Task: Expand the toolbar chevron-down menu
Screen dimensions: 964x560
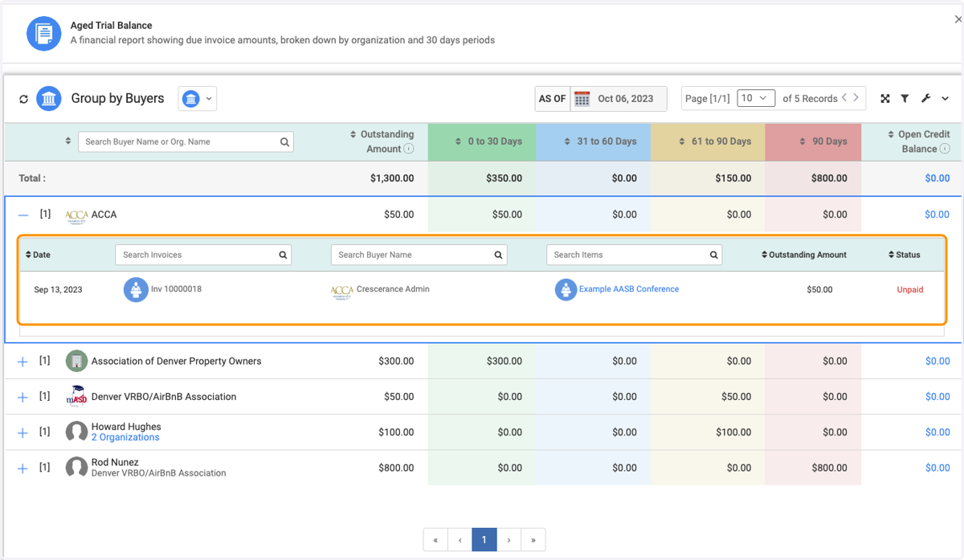Action: tap(946, 99)
